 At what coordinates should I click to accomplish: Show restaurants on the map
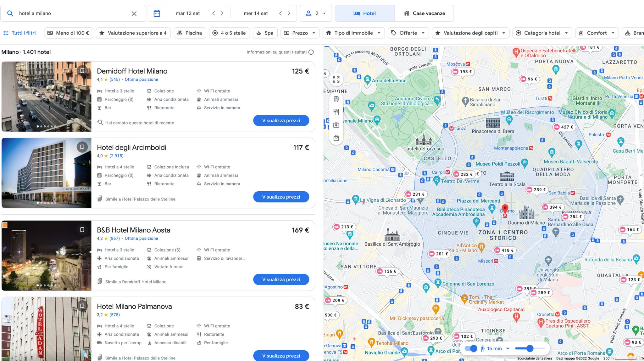point(336,112)
